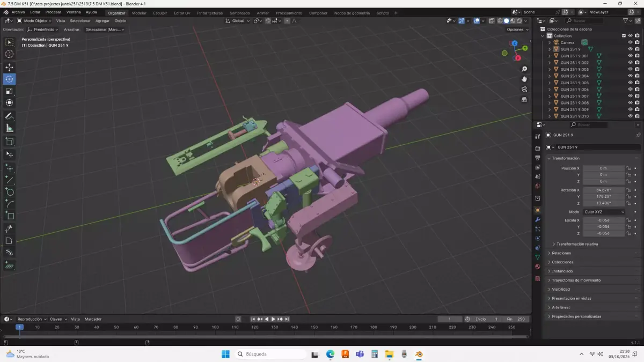Click the Escala Y value field
This screenshot has height=362, width=644.
(604, 227)
